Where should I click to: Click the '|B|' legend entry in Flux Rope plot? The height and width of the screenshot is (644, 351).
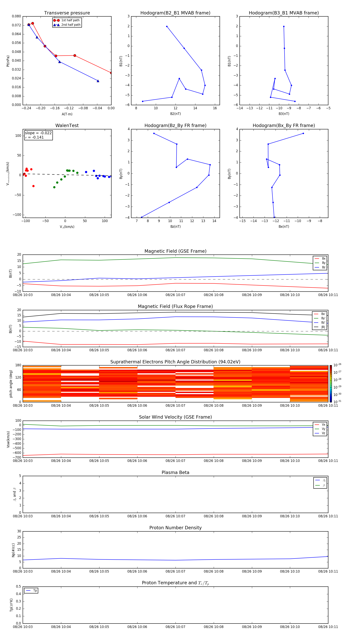pyautogui.click(x=320, y=327)
